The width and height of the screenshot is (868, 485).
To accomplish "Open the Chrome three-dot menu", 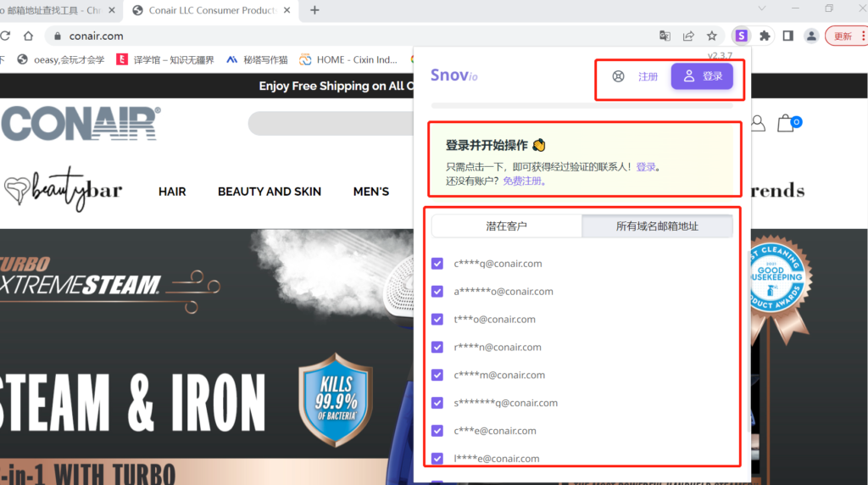I will coord(863,36).
